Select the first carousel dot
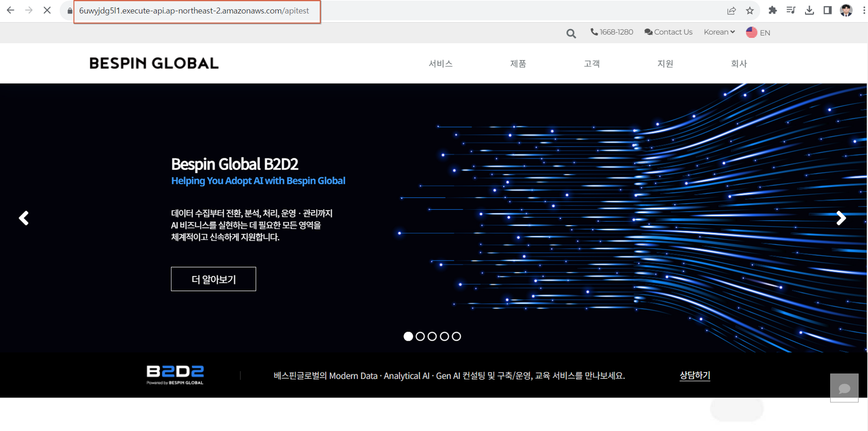Viewport: 868px width, 431px height. [x=408, y=336]
